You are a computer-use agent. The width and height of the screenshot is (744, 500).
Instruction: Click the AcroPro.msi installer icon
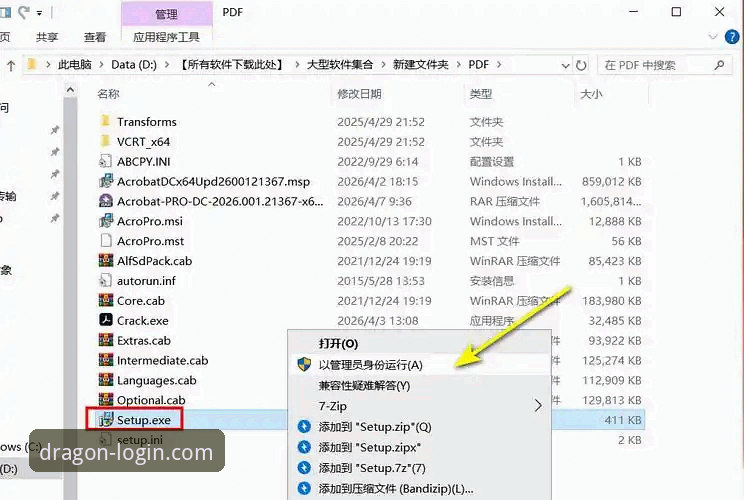tap(105, 221)
